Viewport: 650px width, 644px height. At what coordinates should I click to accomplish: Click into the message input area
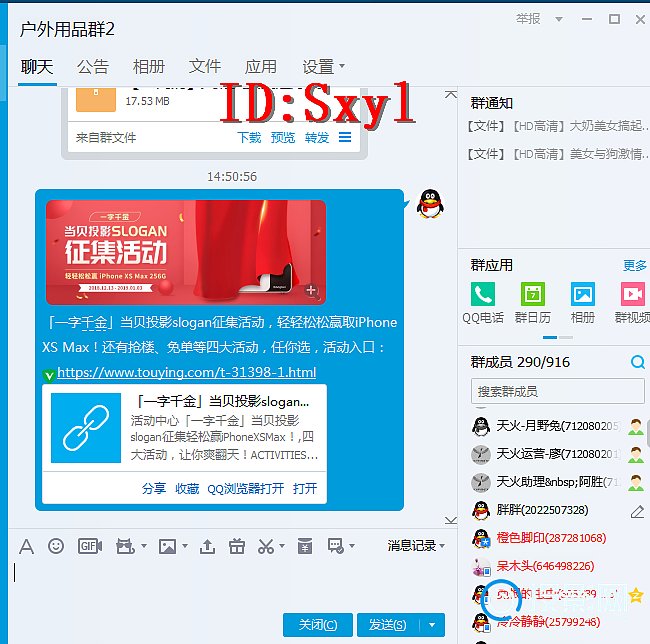(232, 584)
